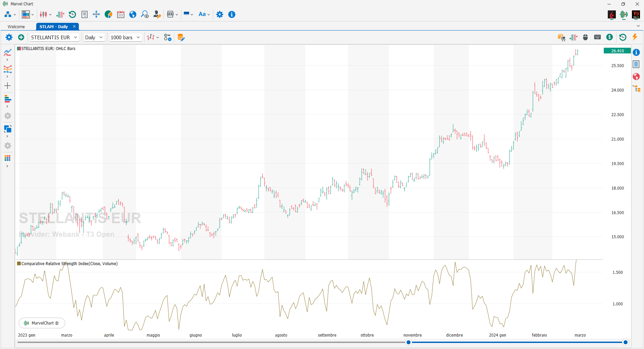Click the blue arrows center icon
The width and height of the screenshot is (644, 349).
[96, 14]
